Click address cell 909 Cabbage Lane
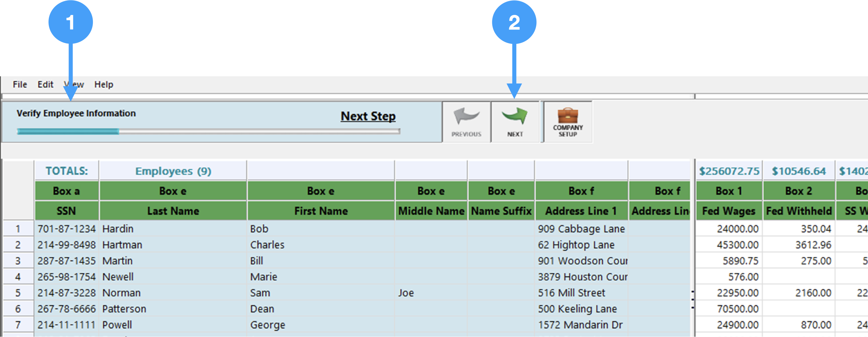868x337 pixels. pos(581,229)
